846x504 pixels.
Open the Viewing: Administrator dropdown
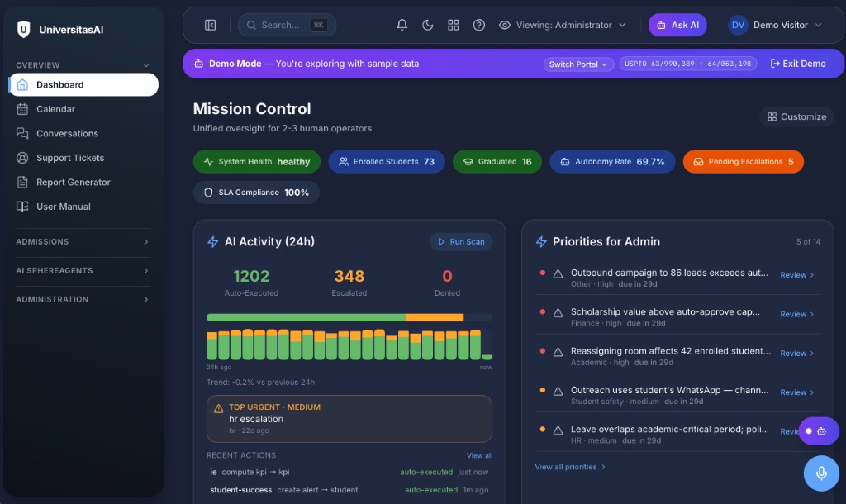coord(562,25)
